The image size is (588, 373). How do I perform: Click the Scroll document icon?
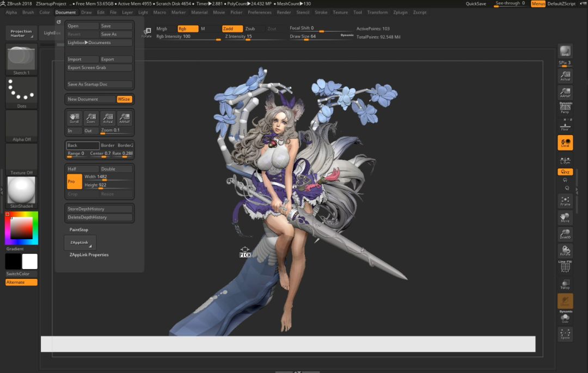pyautogui.click(x=74, y=119)
